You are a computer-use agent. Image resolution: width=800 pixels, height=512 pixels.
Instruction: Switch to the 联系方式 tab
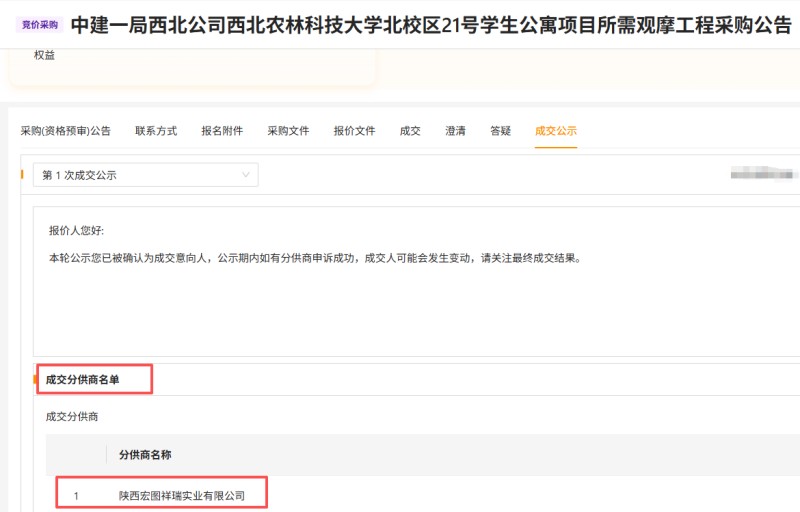pyautogui.click(x=156, y=131)
